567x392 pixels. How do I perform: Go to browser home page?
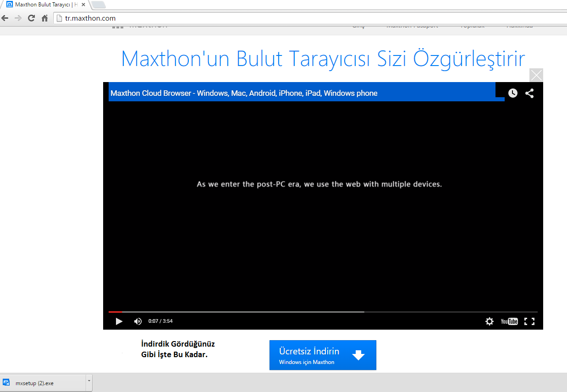tap(44, 18)
